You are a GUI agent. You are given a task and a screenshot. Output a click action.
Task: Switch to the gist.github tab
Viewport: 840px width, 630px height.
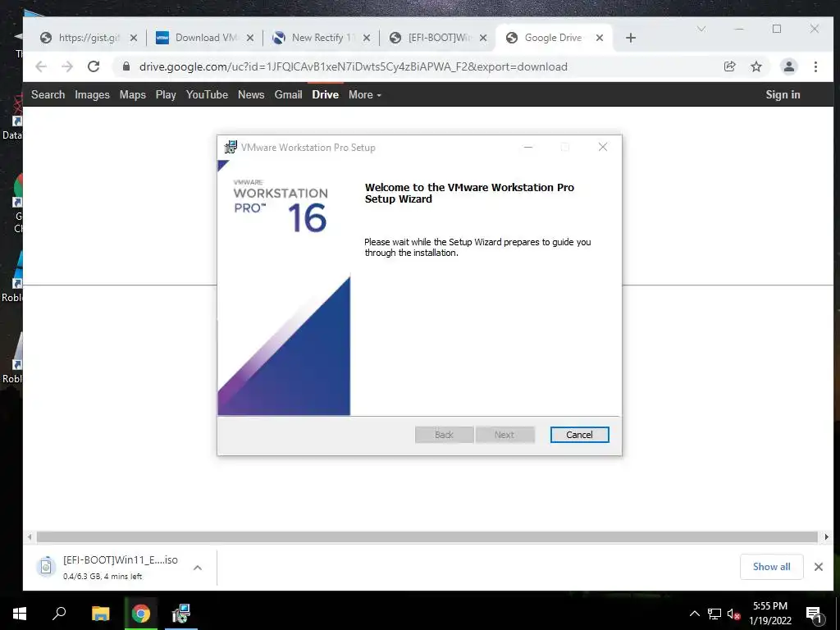pos(89,38)
